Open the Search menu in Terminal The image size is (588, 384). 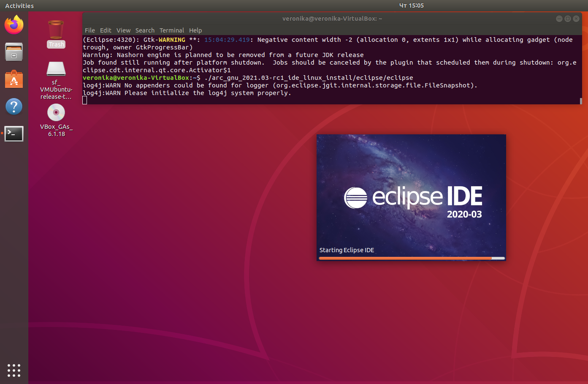tap(145, 30)
